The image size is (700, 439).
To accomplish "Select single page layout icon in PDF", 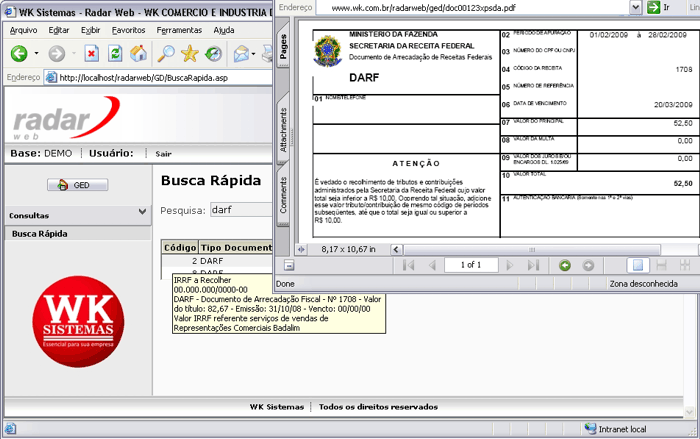I will click(x=636, y=265).
